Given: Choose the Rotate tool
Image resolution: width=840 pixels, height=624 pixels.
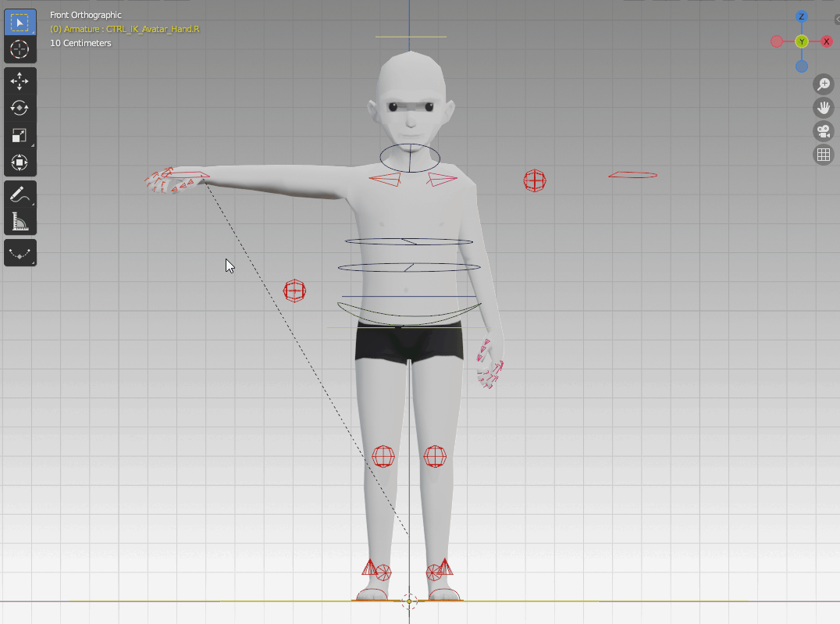Looking at the screenshot, I should click(x=20, y=108).
